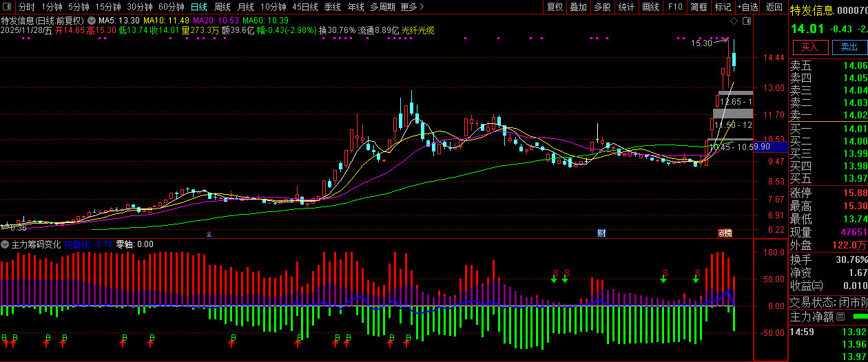This screenshot has height=362, width=868.
Task: Toggle the 简框 simple frame mode
Action: pyautogui.click(x=699, y=7)
